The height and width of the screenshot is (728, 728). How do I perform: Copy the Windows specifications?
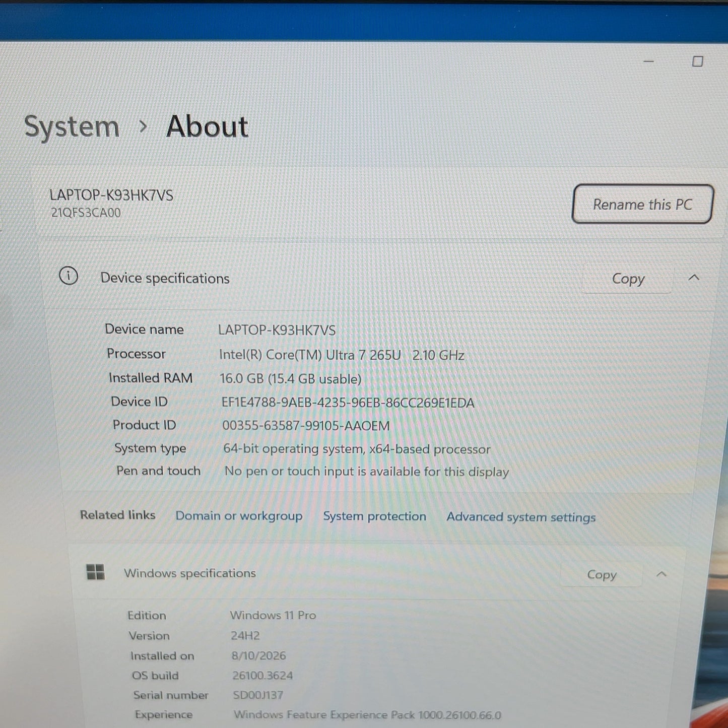602,575
